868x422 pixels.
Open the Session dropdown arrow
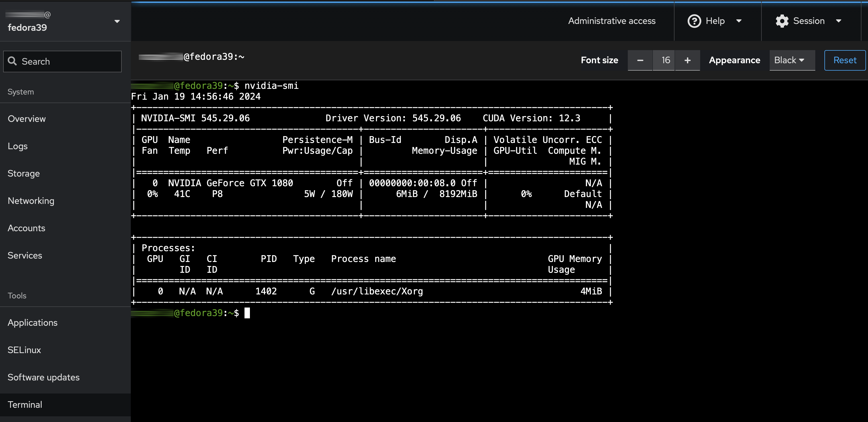pos(839,21)
